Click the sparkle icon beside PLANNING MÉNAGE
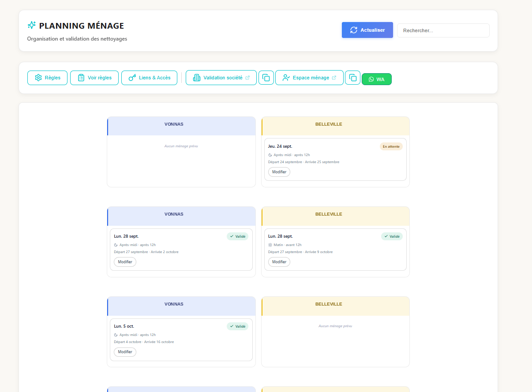The height and width of the screenshot is (392, 532). [x=31, y=26]
